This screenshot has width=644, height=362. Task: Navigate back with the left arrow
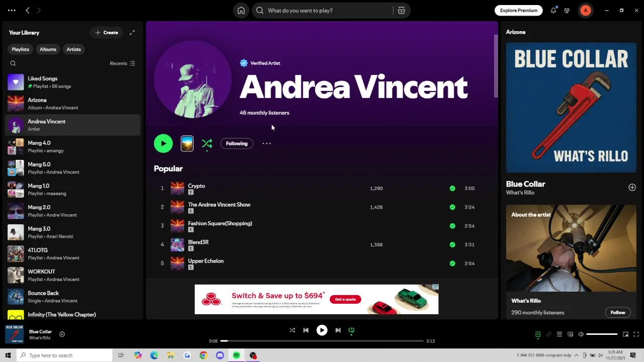pos(28,11)
